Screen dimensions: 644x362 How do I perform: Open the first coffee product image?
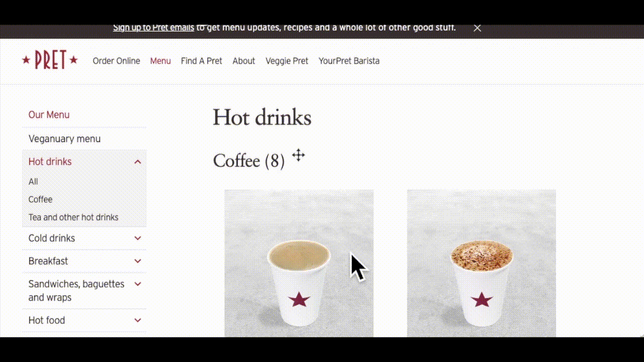coord(299,263)
